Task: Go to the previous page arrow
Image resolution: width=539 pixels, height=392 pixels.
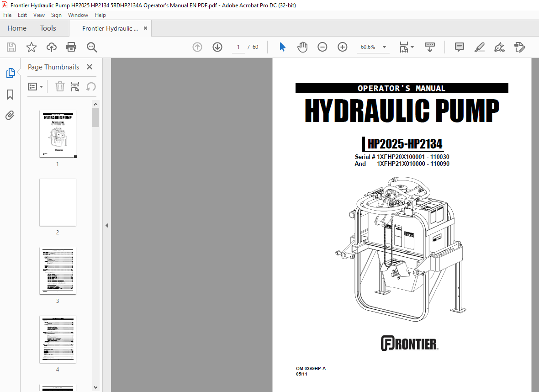Action: tap(197, 47)
